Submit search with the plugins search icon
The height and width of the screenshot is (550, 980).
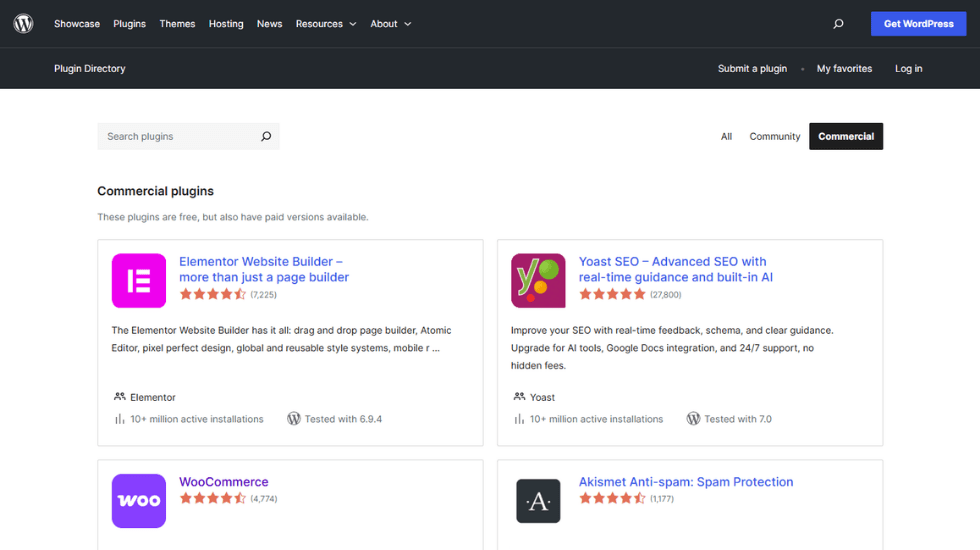tap(266, 136)
